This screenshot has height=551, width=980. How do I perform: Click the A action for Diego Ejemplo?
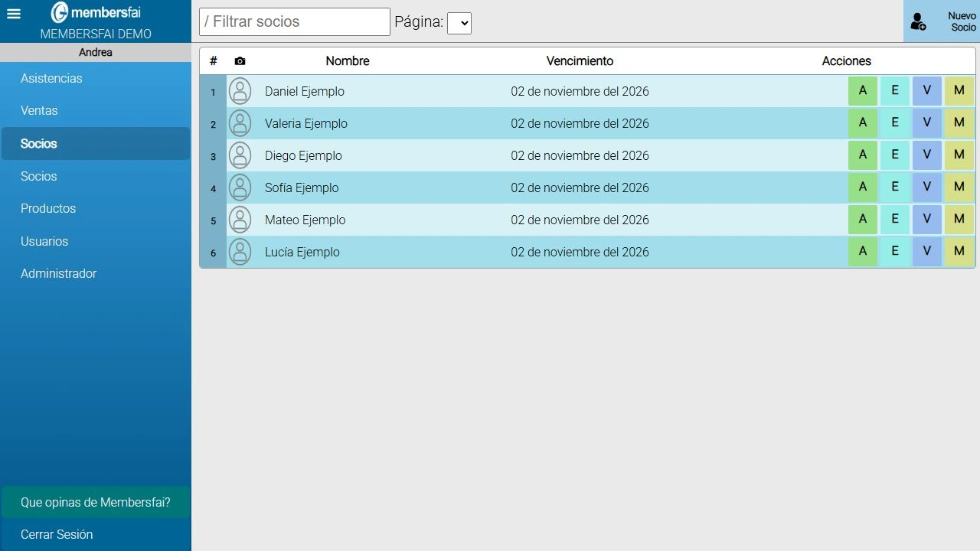[863, 155]
